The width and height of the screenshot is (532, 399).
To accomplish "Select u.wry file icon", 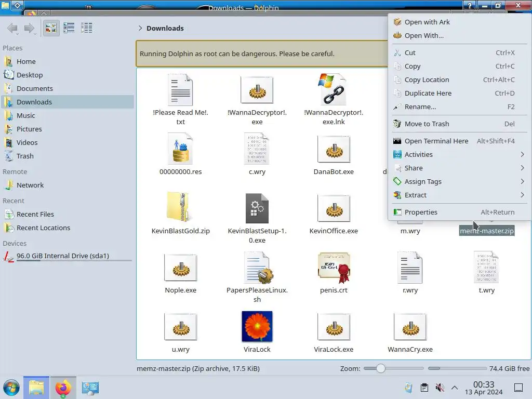I will point(180,326).
